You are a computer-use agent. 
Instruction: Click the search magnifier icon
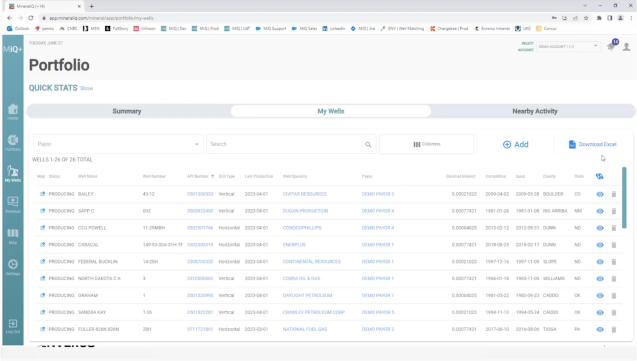[x=368, y=144]
